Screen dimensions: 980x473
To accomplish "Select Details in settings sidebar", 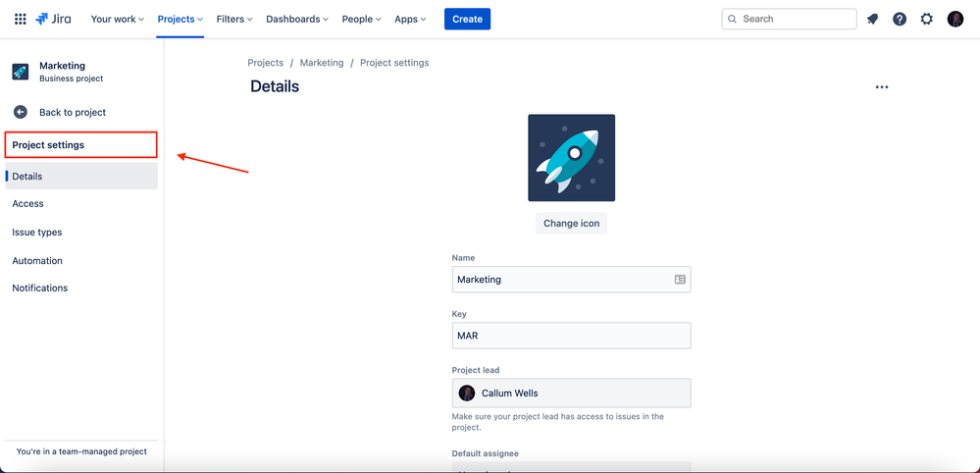I will (x=81, y=177).
